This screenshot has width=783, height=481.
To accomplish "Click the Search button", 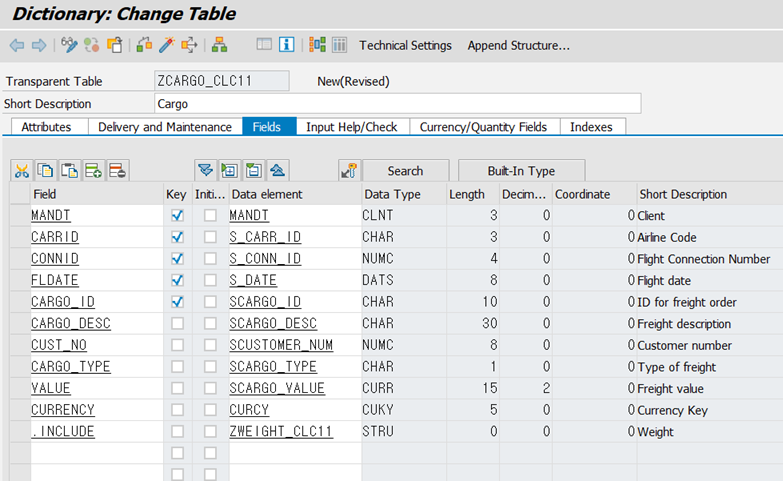I will [405, 171].
